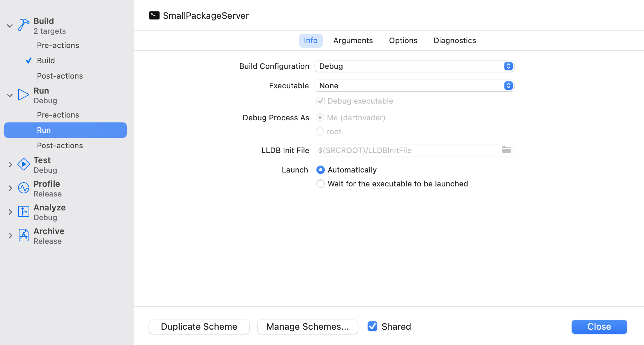Click the Test diamond icon
Screen dimensions: 644x345
tap(23, 164)
